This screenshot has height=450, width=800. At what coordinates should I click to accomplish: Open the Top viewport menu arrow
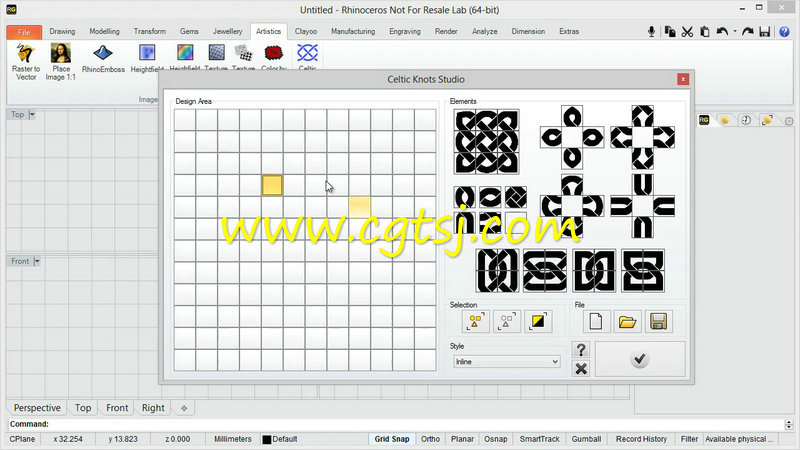coord(32,115)
